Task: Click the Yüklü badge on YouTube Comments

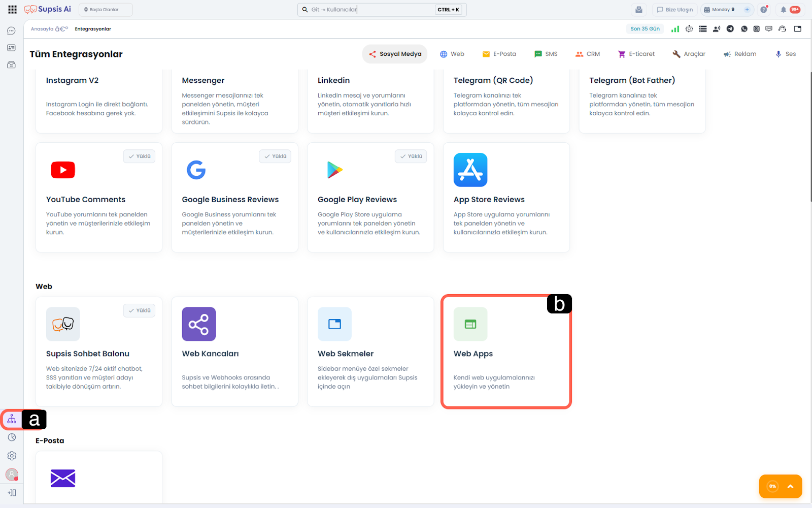Action: coord(139,156)
